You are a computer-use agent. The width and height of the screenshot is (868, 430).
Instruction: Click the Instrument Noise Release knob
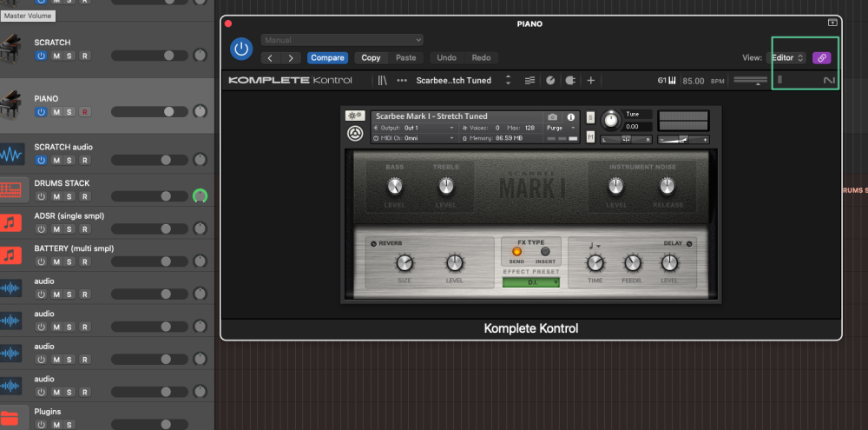pos(667,187)
